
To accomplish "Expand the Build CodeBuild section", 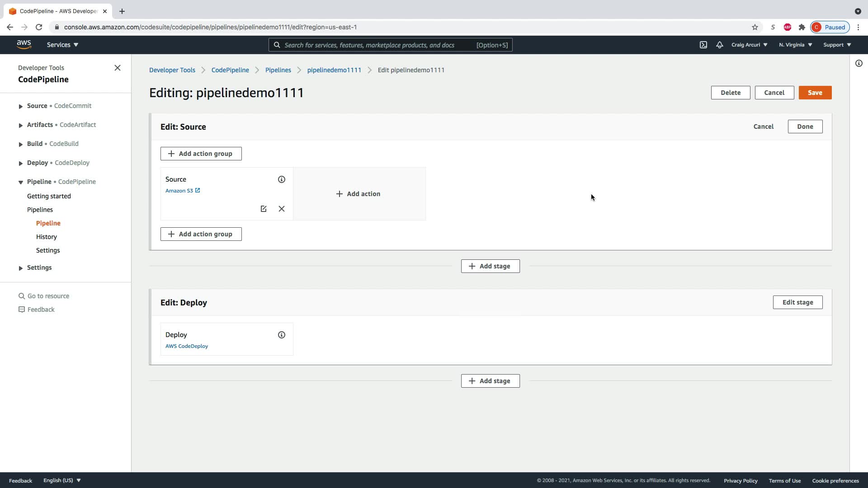I will pyautogui.click(x=21, y=144).
